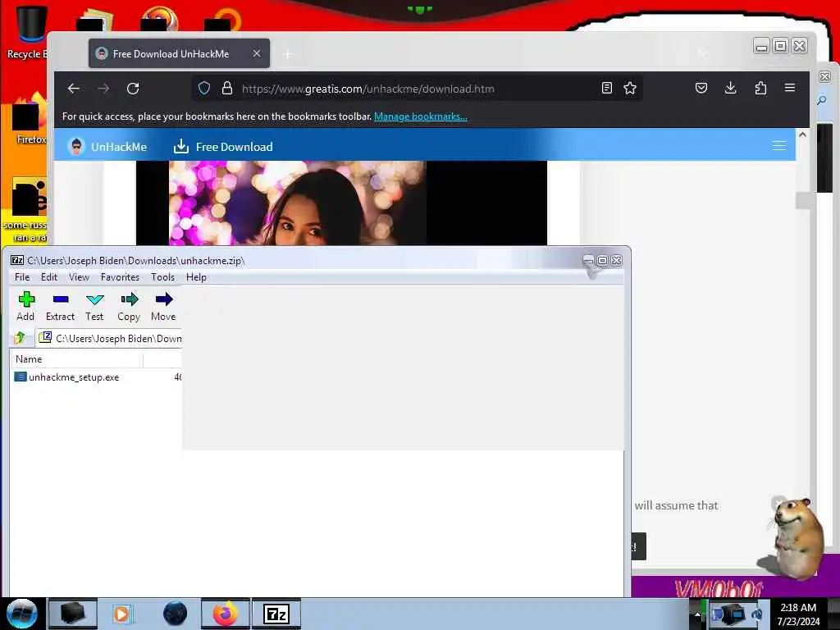The width and height of the screenshot is (840, 630).
Task: Click the taskbar clock showing 2:18 AM
Action: click(x=798, y=614)
